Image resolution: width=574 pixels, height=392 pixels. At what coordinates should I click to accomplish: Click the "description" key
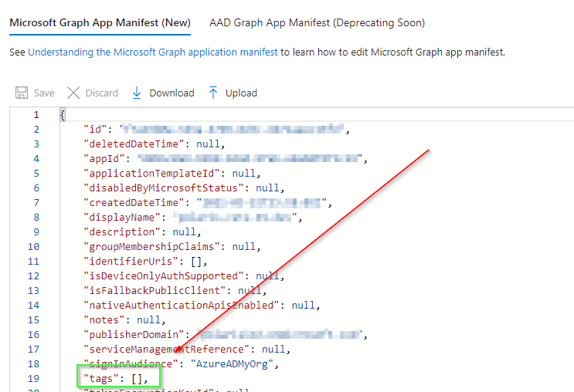pos(122,231)
